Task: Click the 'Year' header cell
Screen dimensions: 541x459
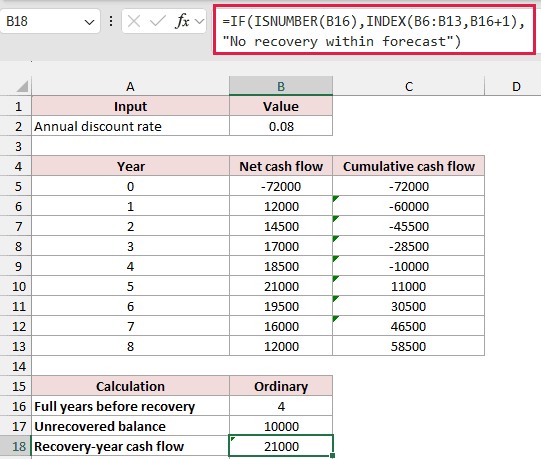Action: click(x=130, y=166)
